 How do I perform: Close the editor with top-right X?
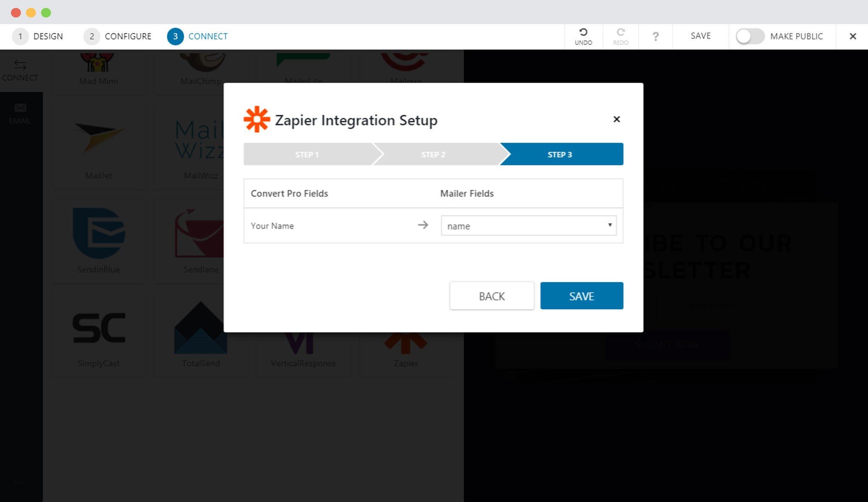pyautogui.click(x=853, y=36)
